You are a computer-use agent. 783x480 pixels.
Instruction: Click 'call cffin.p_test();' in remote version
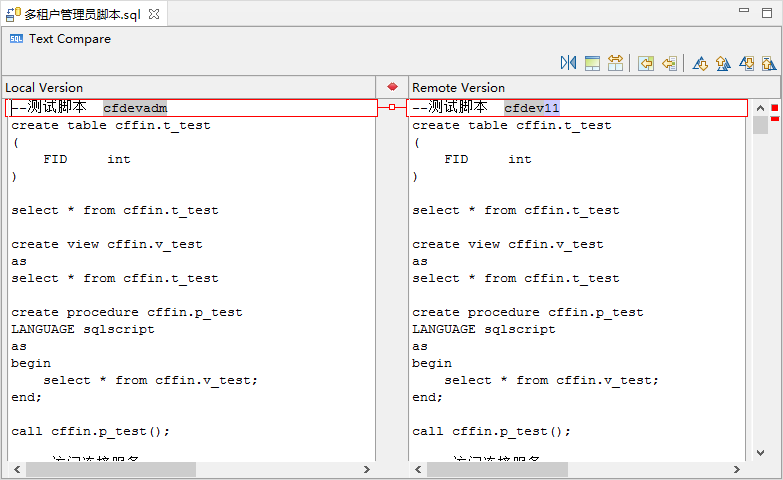491,431
